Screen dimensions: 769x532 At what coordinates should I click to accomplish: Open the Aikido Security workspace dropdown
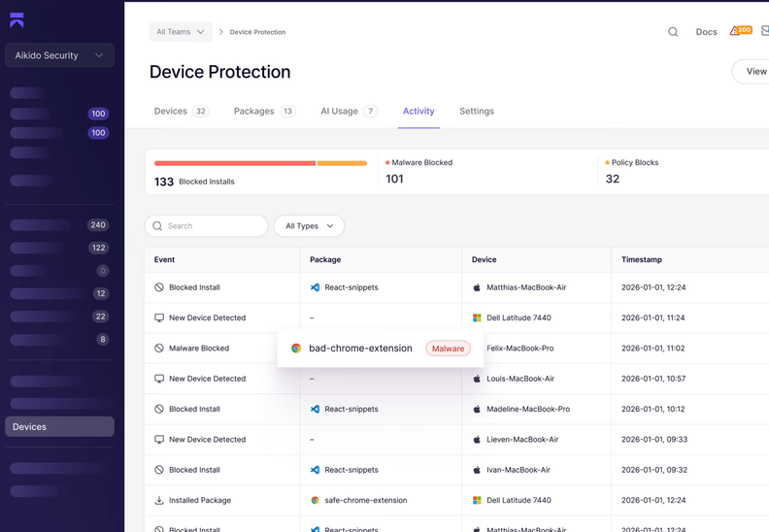(59, 55)
